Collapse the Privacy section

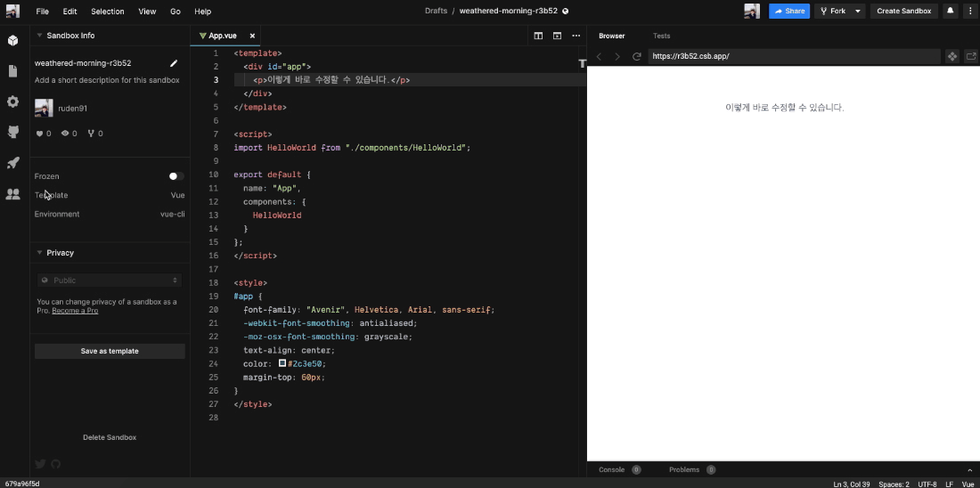coord(40,252)
